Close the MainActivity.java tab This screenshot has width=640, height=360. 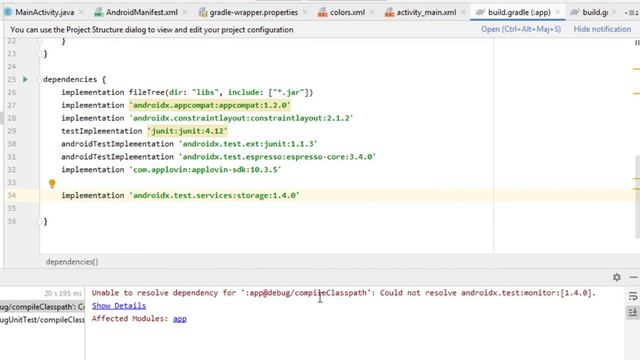click(x=81, y=12)
